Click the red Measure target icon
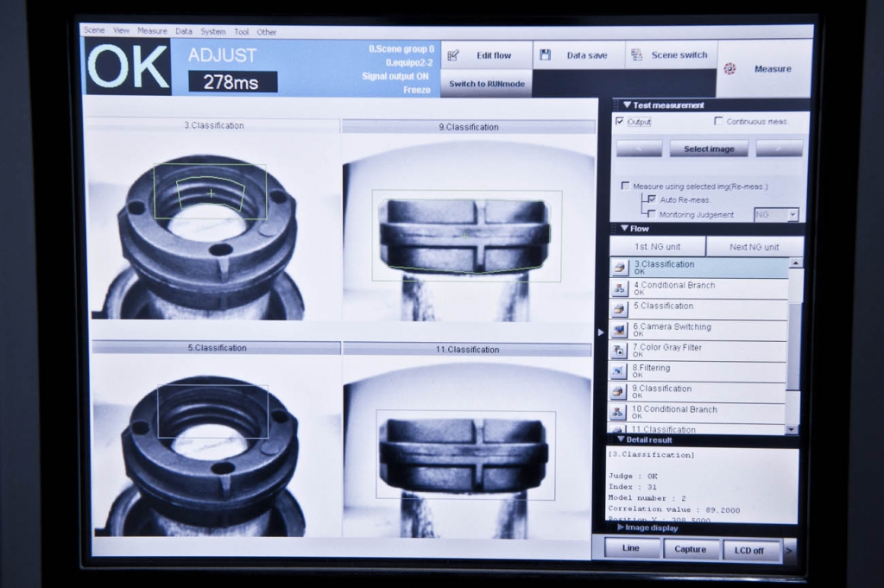The image size is (884, 588). [x=729, y=69]
